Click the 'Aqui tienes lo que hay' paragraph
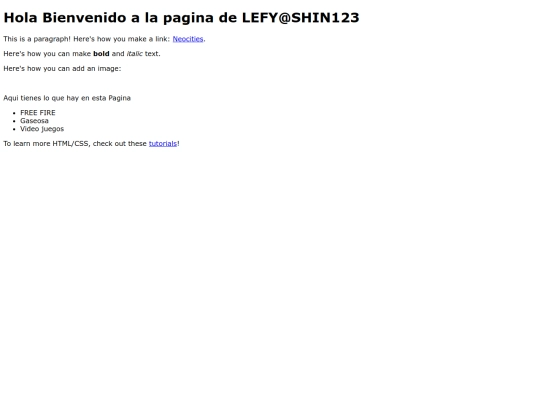The height and width of the screenshot is (405, 540). click(x=67, y=98)
